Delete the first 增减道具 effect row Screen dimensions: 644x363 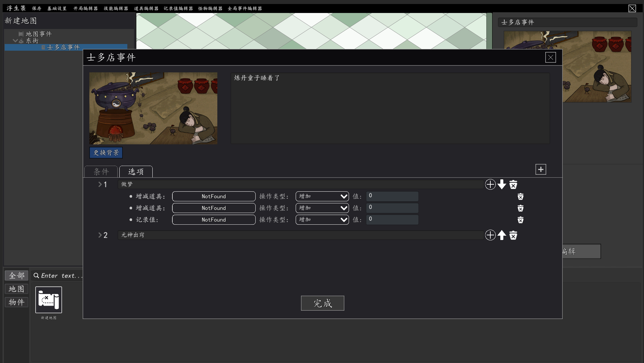[520, 196]
